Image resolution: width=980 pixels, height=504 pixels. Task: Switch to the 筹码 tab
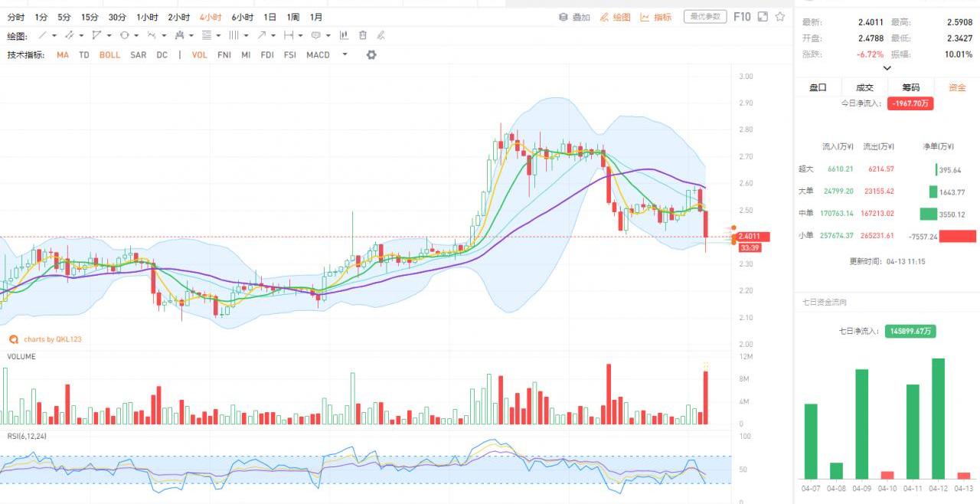click(x=910, y=87)
